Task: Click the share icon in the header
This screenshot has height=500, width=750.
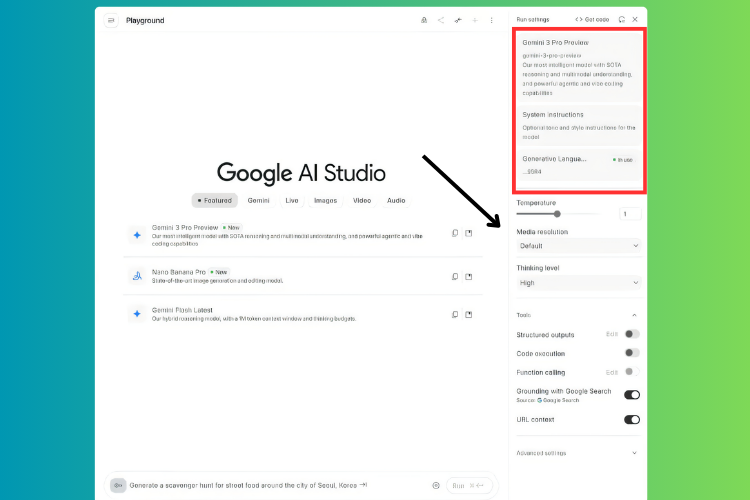Action: click(441, 20)
